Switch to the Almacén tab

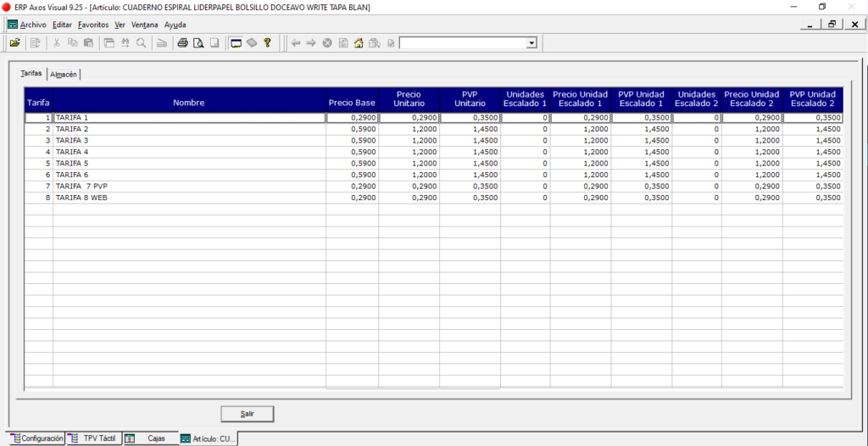pos(64,75)
